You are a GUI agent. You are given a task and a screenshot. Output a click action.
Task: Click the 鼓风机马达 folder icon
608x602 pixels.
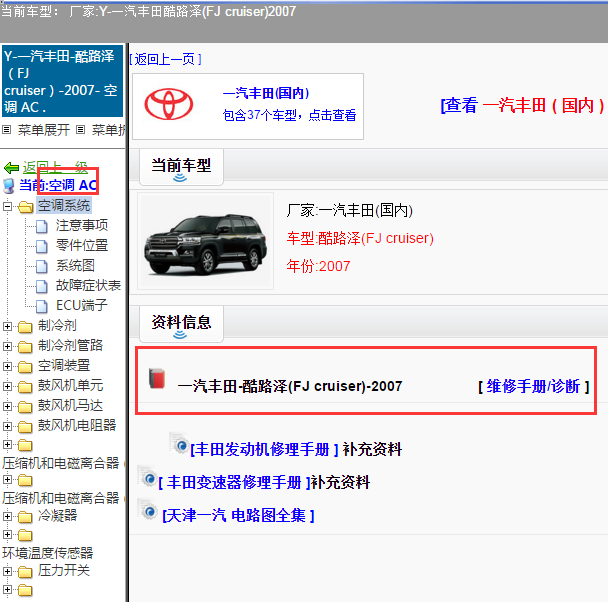coord(25,407)
